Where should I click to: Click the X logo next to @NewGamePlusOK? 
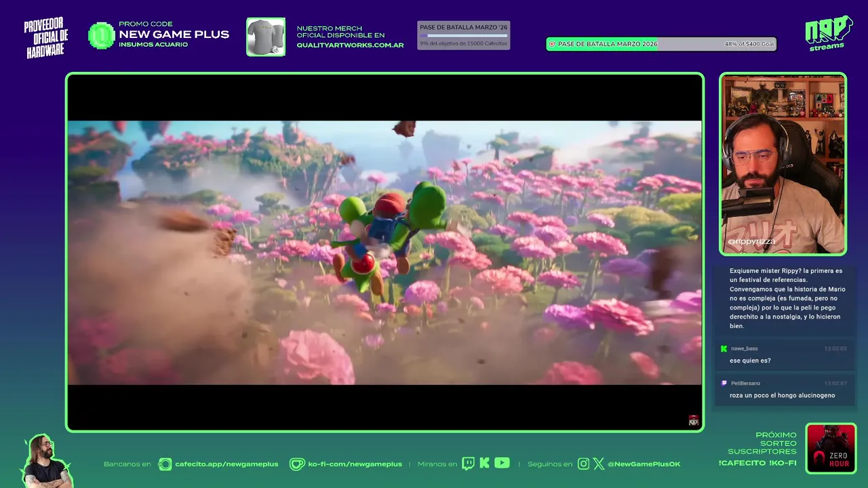click(x=599, y=464)
